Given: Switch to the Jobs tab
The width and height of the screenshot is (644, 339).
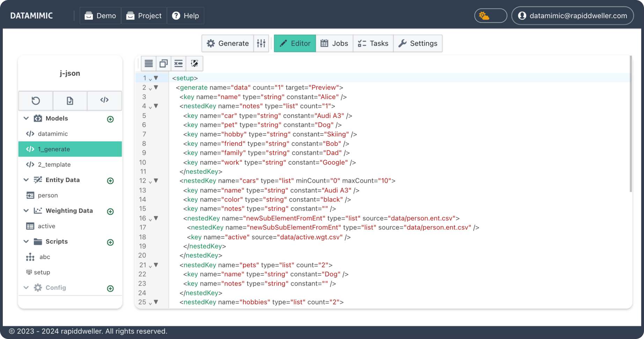Looking at the screenshot, I should (334, 43).
